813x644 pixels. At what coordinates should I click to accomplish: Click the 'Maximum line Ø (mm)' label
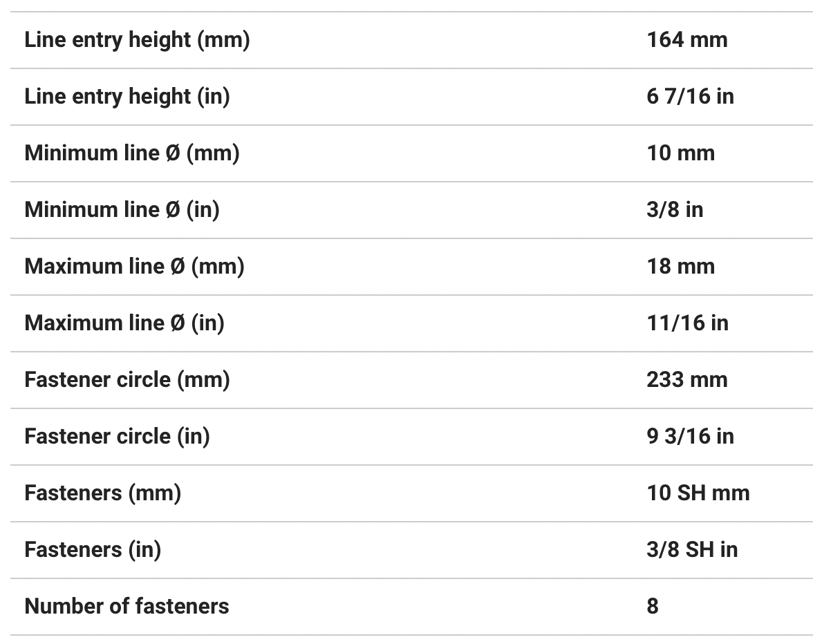point(134,267)
